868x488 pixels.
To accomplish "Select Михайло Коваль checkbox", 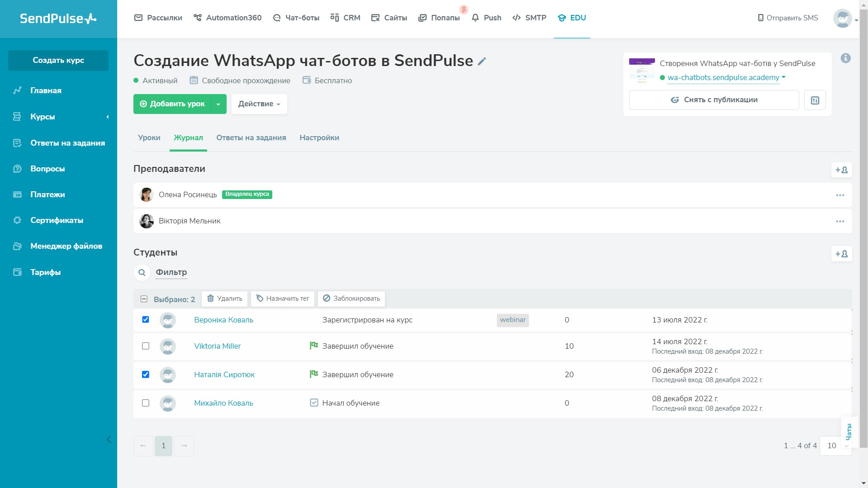I will (146, 403).
